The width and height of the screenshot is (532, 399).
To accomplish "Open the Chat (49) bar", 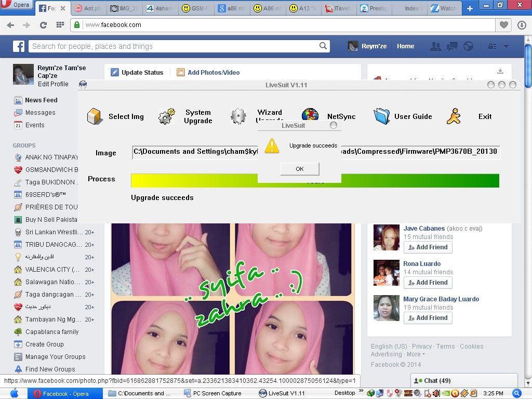I will 464,380.
